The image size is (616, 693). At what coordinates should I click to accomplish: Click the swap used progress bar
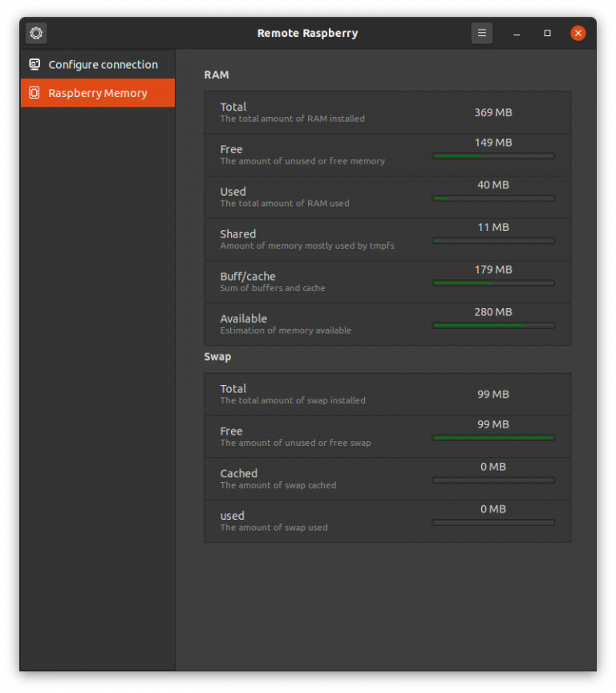[x=493, y=523]
